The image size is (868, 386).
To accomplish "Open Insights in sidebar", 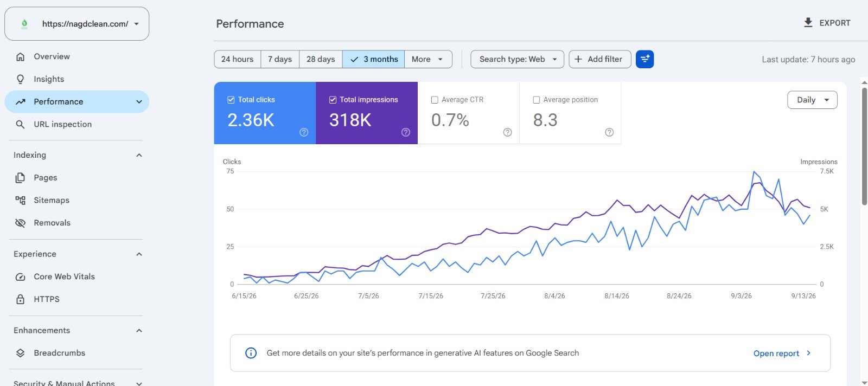I will pyautogui.click(x=76, y=79).
